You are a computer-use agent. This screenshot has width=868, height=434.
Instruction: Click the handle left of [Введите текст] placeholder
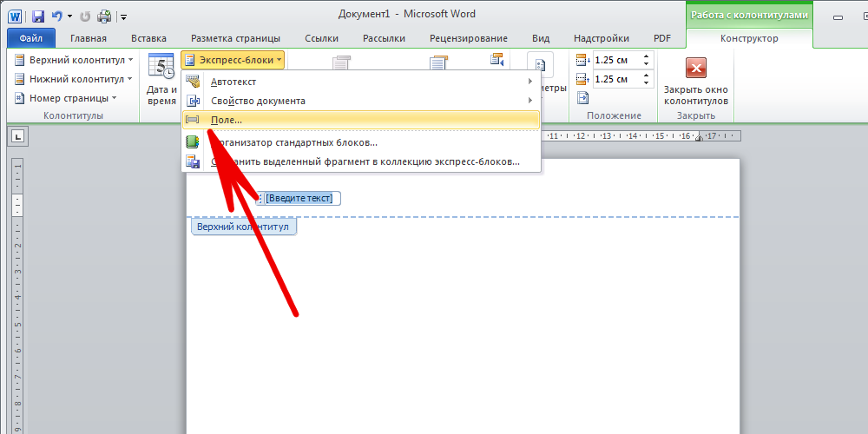pyautogui.click(x=260, y=198)
